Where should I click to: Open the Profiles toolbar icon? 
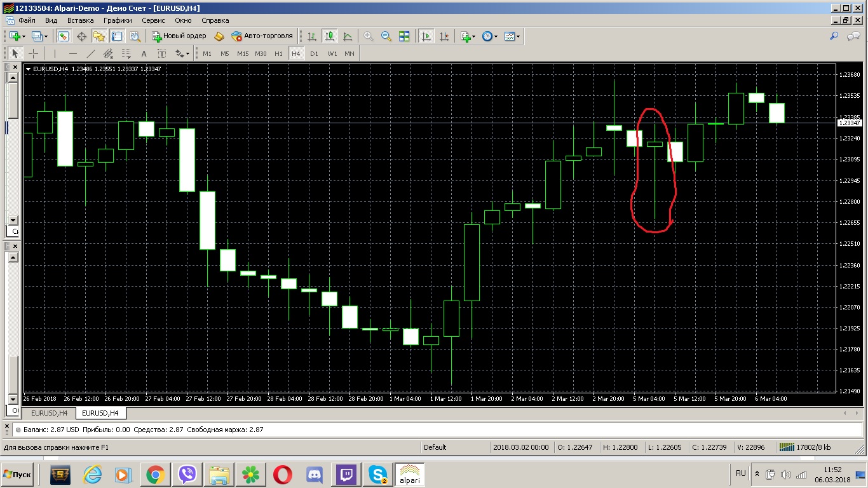[37, 36]
